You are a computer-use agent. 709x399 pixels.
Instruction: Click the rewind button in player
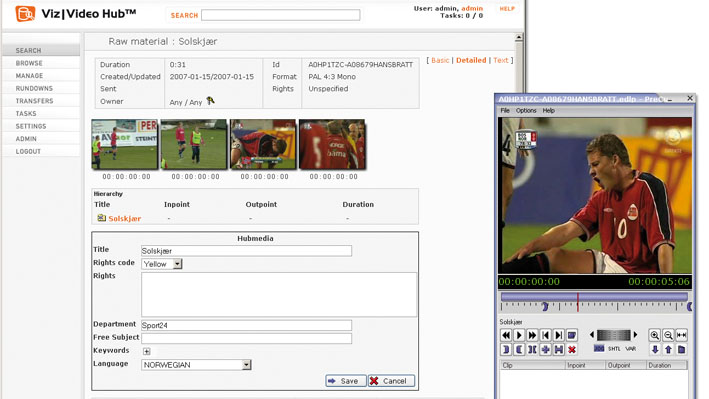click(506, 335)
